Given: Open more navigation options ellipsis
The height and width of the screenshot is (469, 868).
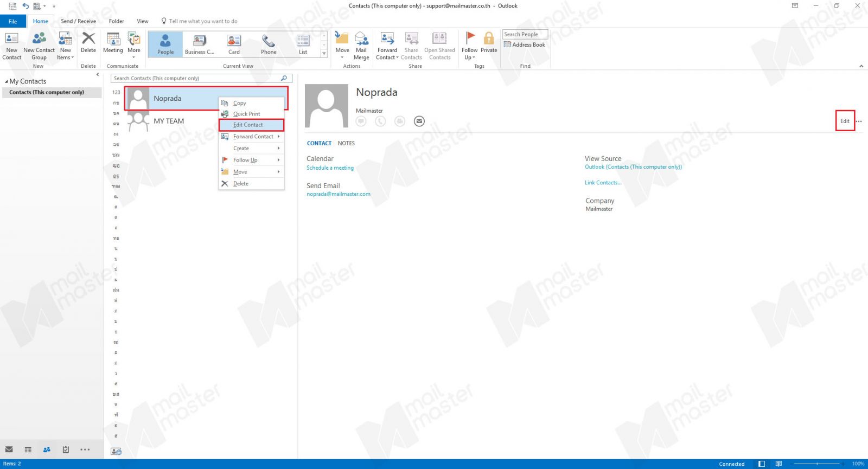Looking at the screenshot, I should coord(85,449).
